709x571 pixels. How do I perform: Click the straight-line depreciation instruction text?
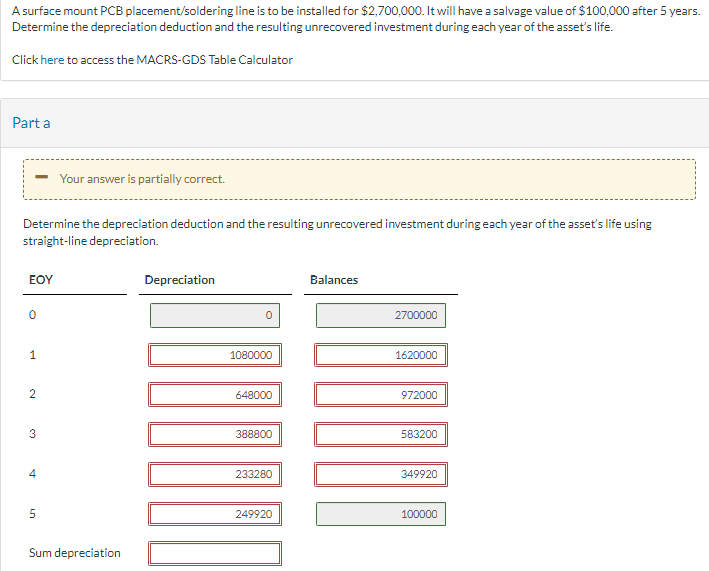click(x=337, y=232)
